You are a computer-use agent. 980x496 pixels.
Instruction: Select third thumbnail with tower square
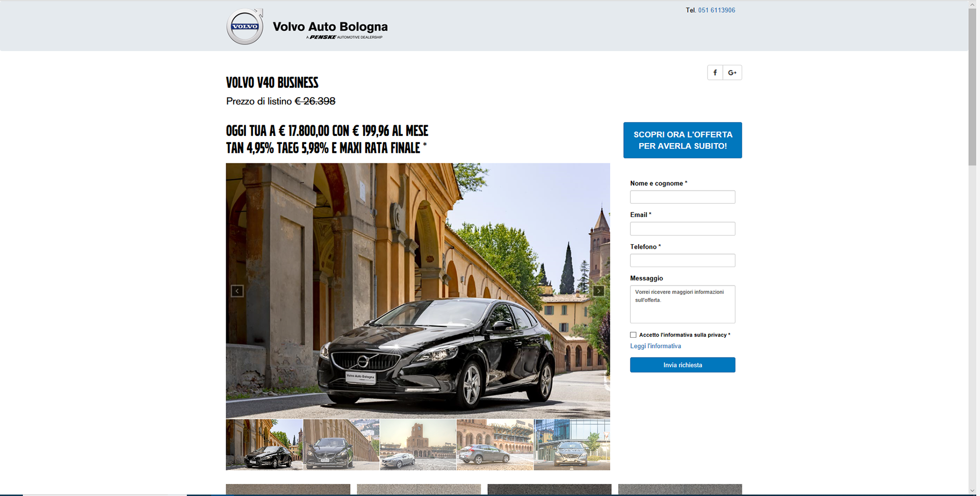[418, 444]
